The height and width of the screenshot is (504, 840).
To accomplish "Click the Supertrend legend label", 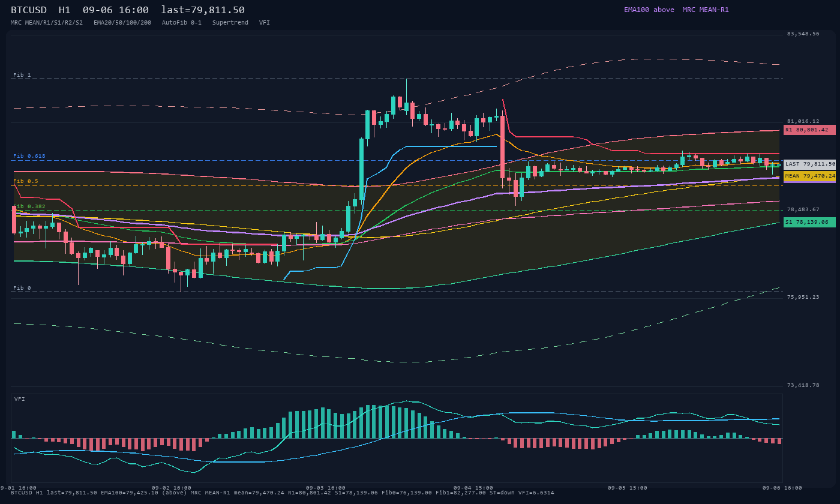I will [230, 22].
